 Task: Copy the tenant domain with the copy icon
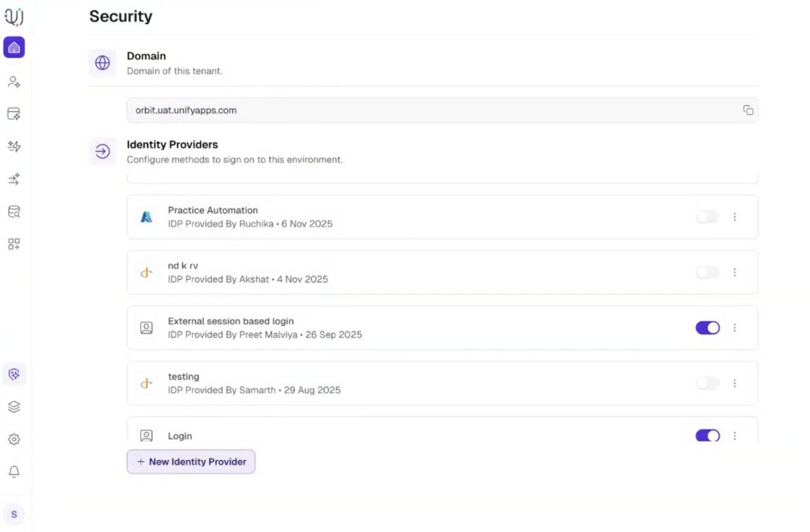coord(748,110)
